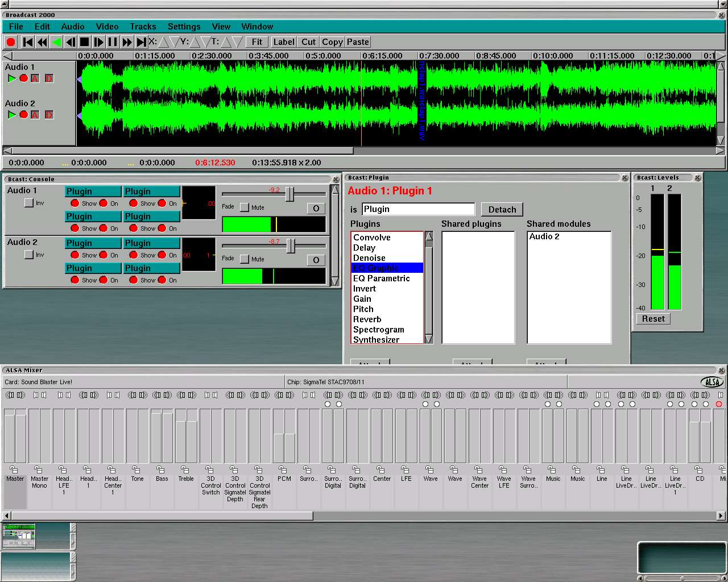728x582 pixels.
Task: Start recording with the red record button in the toolbar
Action: (11, 42)
